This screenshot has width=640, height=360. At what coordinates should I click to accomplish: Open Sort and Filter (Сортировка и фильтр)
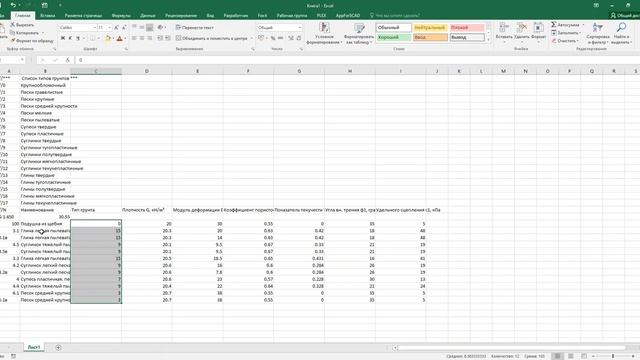point(598,33)
